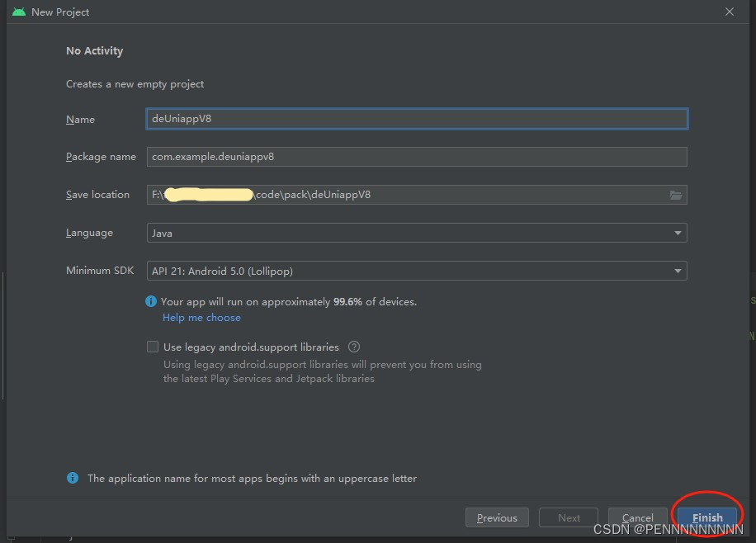The height and width of the screenshot is (543, 756).
Task: Click the Finish button
Action: click(x=706, y=517)
